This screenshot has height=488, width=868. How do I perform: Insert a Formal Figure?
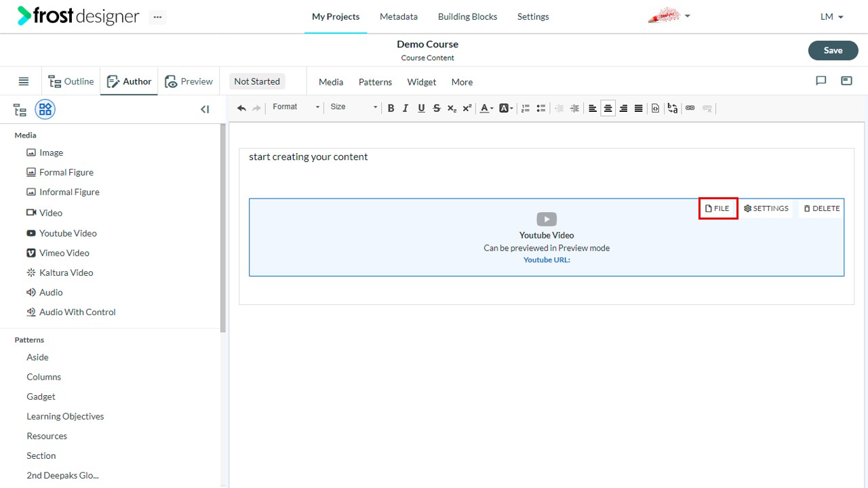click(x=60, y=172)
